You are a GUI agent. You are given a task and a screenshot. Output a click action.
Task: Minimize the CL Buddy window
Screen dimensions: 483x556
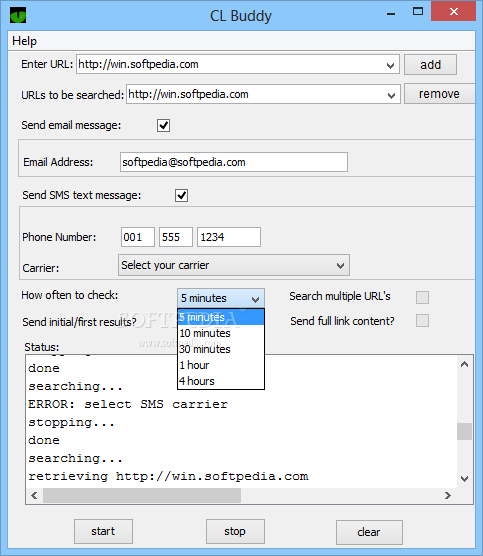(391, 13)
